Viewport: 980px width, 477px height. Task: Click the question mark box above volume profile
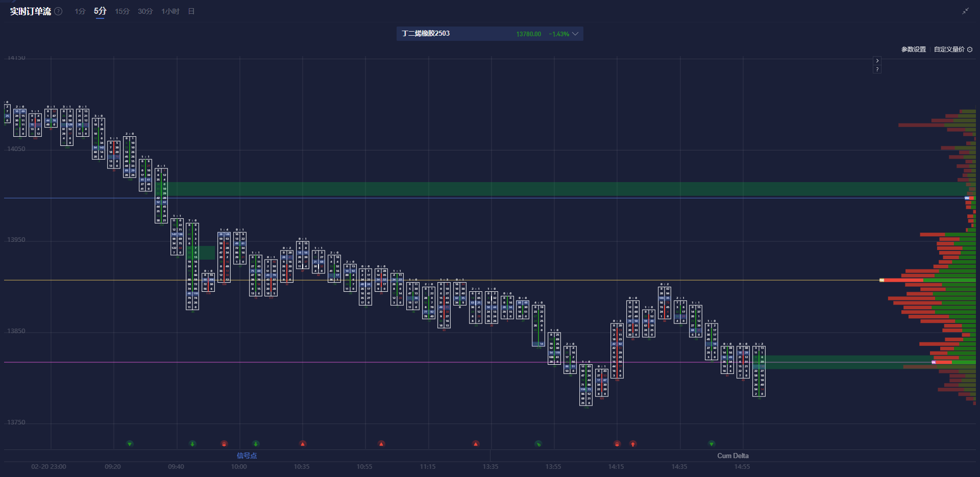pyautogui.click(x=877, y=69)
